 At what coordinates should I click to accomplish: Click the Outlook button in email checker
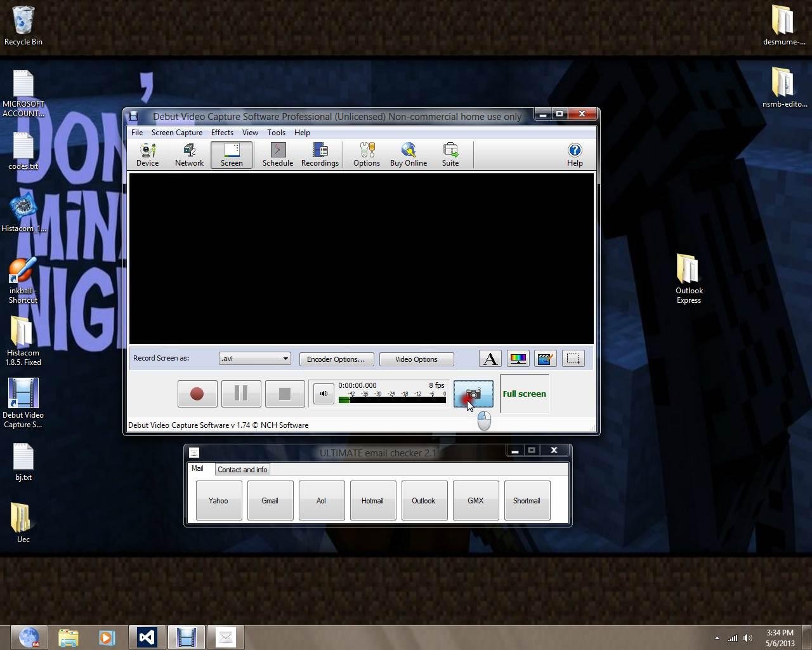(424, 501)
